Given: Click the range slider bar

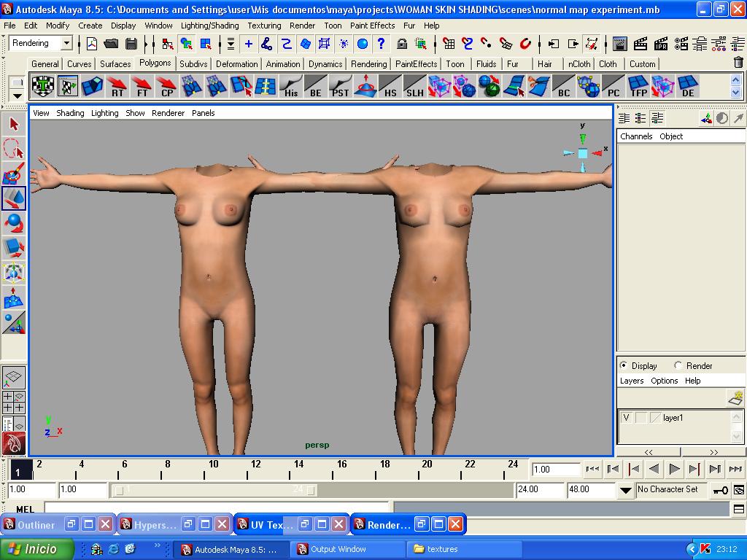Looking at the screenshot, I should click(x=216, y=490).
